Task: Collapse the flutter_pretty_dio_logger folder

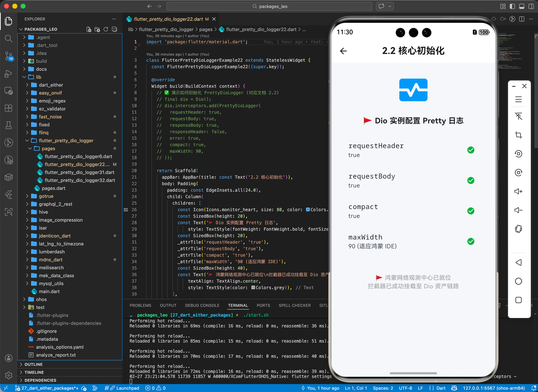Action: [x=66, y=140]
